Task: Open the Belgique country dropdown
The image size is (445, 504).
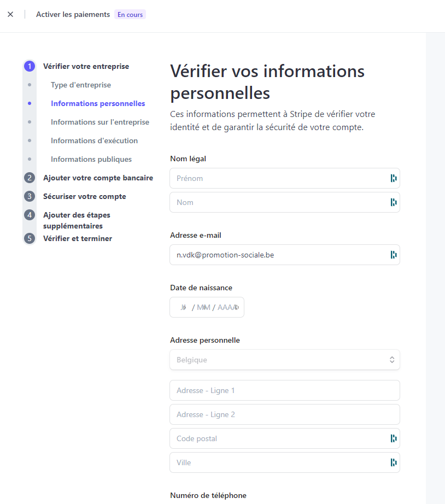Action: click(x=285, y=360)
